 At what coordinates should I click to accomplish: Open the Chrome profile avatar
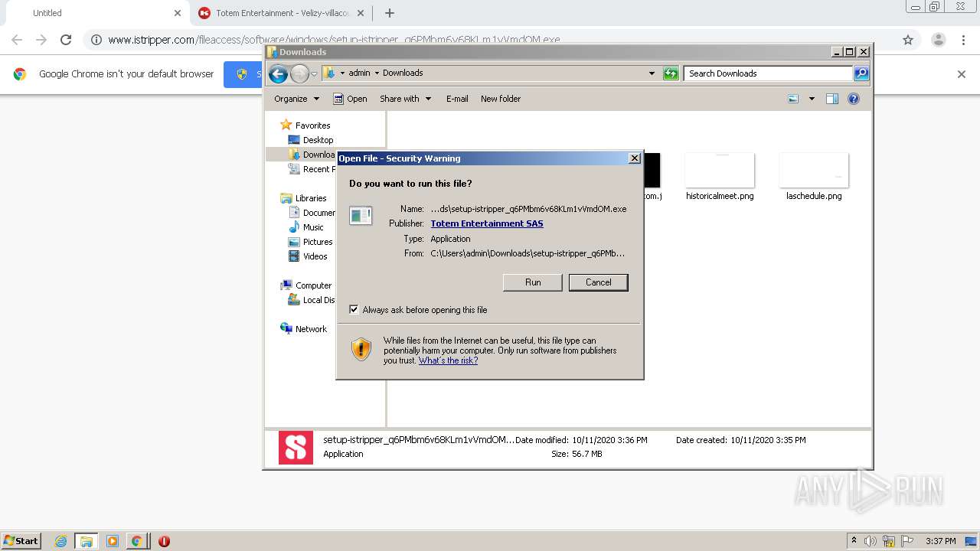click(938, 40)
